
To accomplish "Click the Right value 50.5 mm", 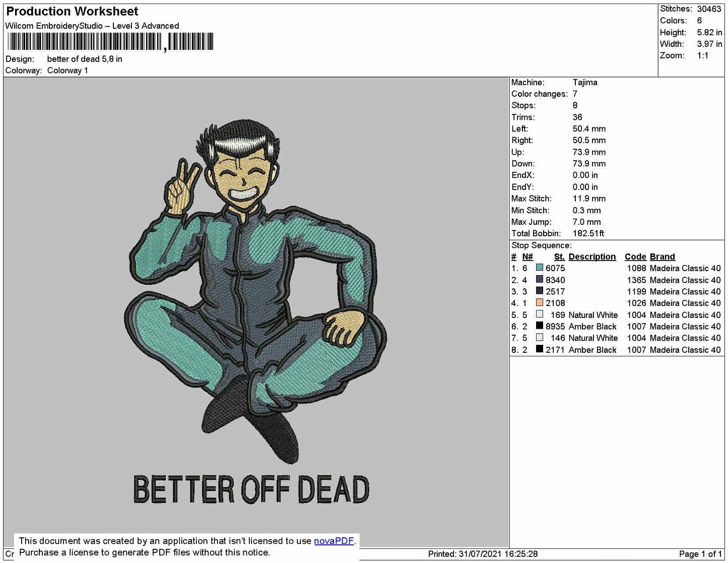I will [589, 140].
